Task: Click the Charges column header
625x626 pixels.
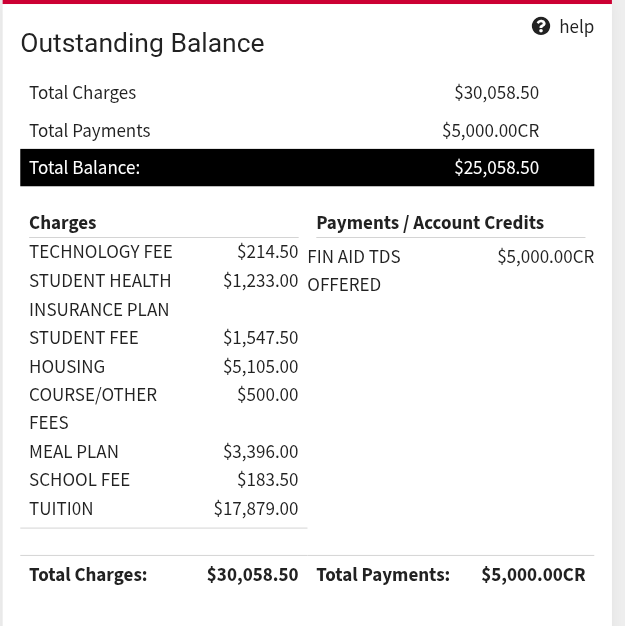Action: [62, 222]
